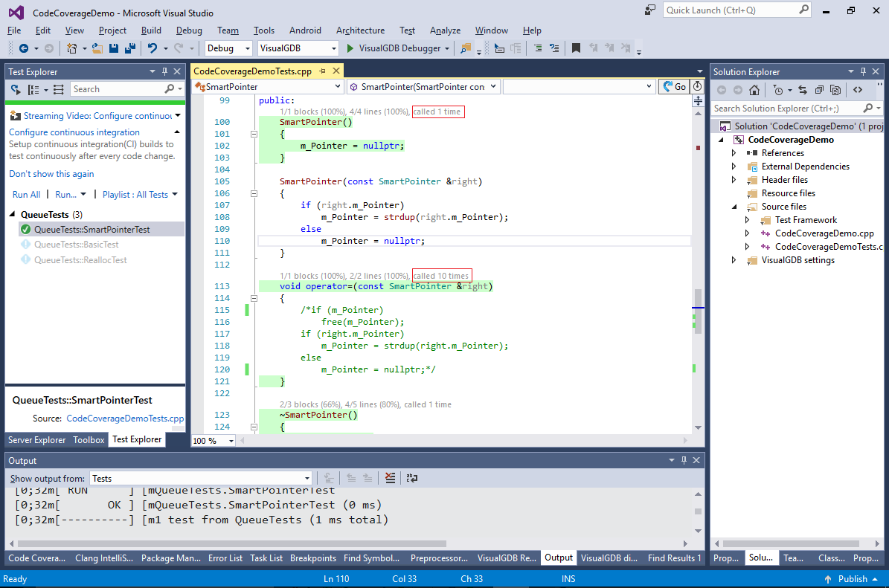889x588 pixels.
Task: Expand the References node in Solution Explorer
Action: point(734,153)
